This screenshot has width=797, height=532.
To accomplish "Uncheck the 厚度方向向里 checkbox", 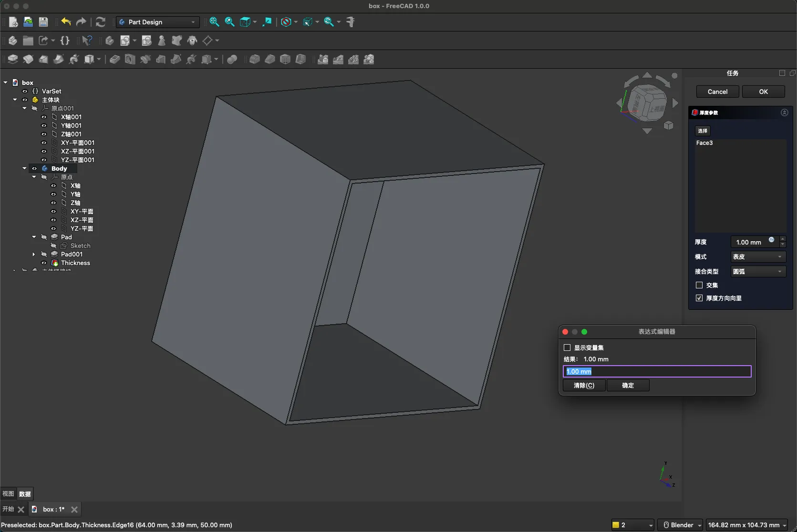I will (x=699, y=298).
